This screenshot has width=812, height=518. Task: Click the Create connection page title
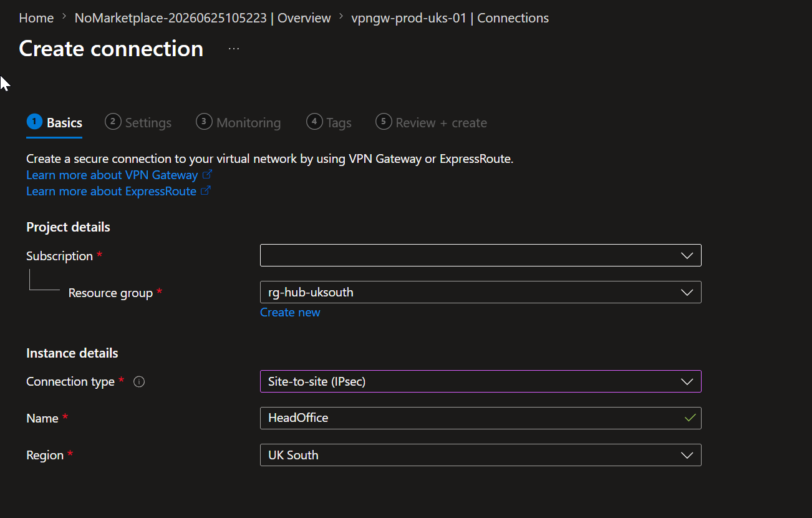coord(111,49)
